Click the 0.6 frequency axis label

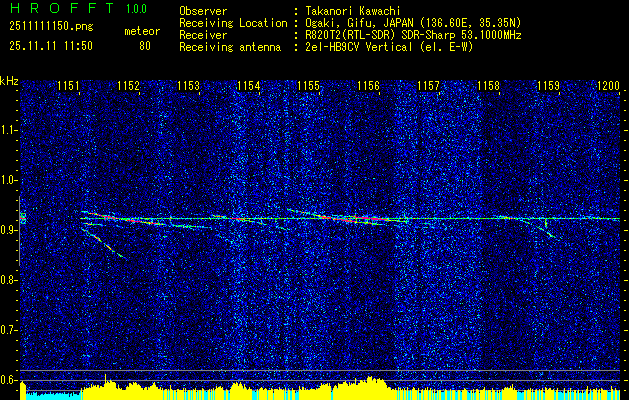(8, 380)
